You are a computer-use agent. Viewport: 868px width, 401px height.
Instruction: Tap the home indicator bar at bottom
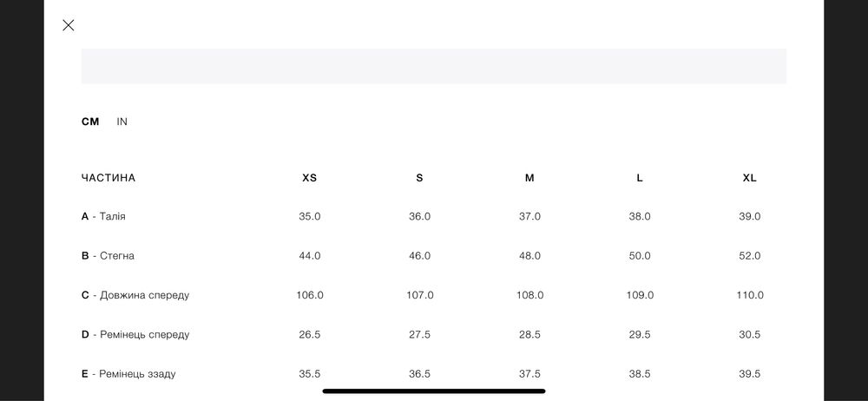pos(434,391)
